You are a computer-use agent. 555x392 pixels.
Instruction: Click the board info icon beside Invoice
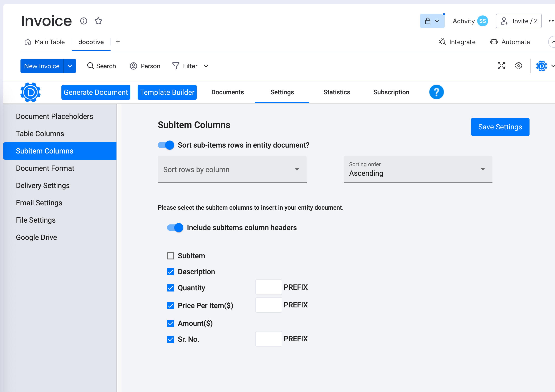click(84, 21)
